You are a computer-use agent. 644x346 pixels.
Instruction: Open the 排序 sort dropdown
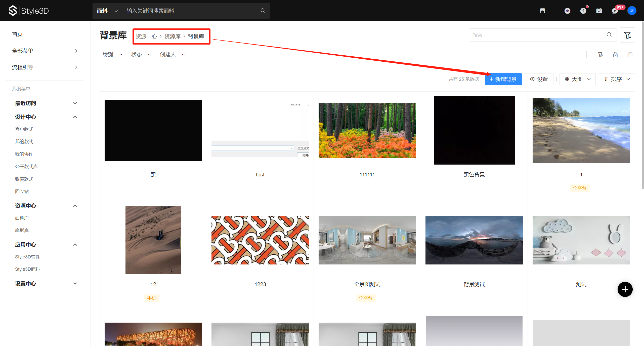coord(617,79)
